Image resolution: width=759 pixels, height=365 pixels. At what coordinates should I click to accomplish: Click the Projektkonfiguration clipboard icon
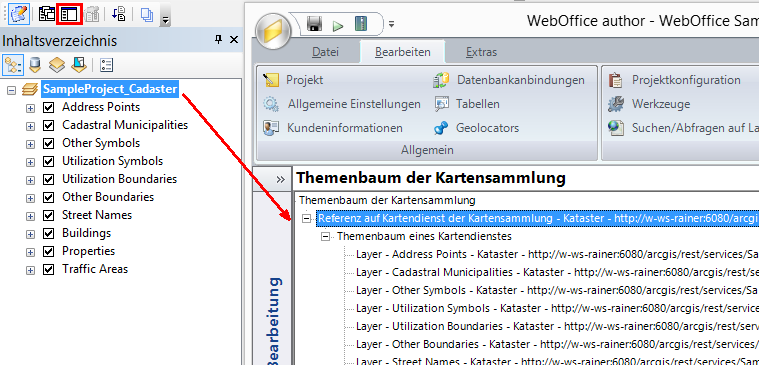point(616,80)
